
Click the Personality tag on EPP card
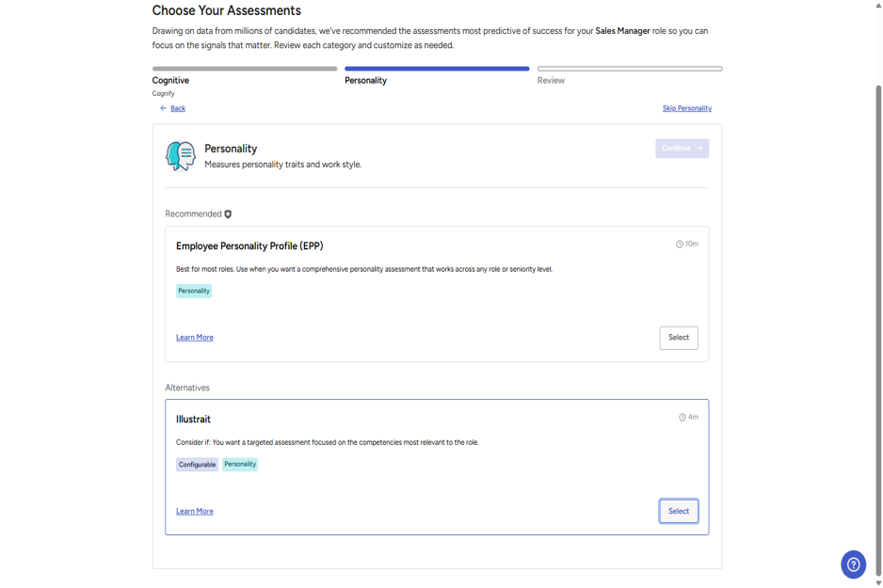coord(194,291)
